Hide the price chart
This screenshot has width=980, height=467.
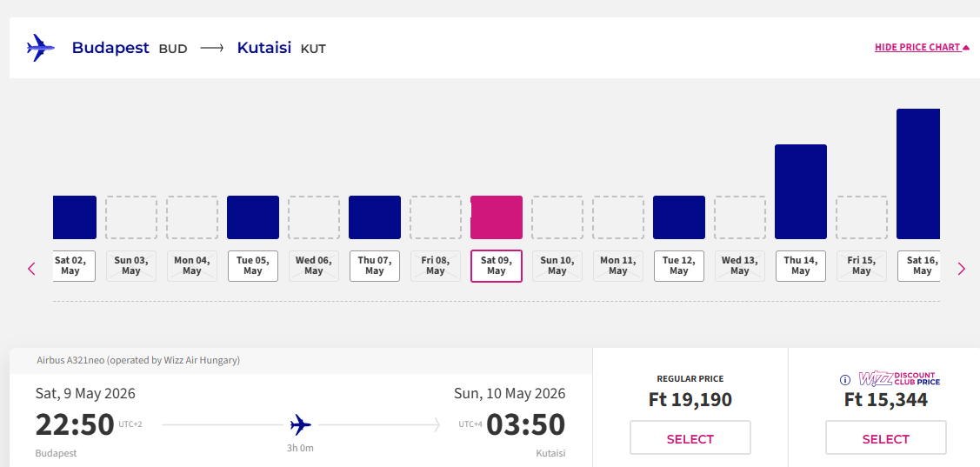[x=922, y=48]
